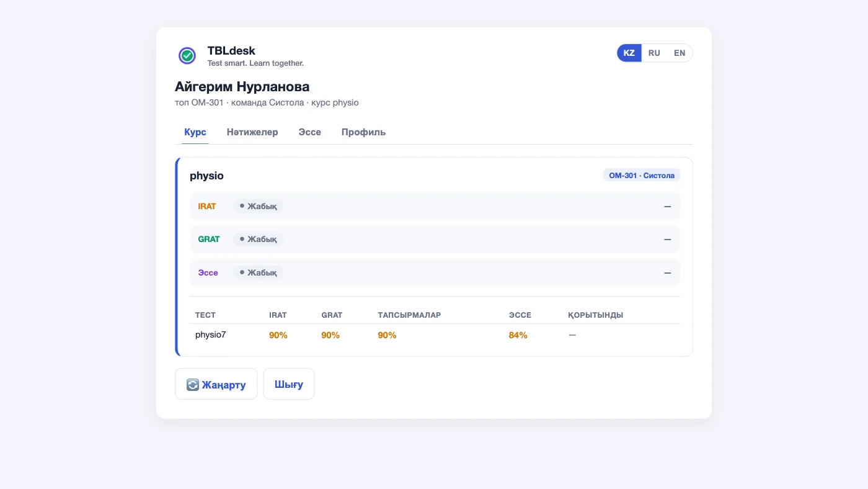The height and width of the screenshot is (489, 868).
Task: Go to the Профиль tab
Action: click(363, 132)
